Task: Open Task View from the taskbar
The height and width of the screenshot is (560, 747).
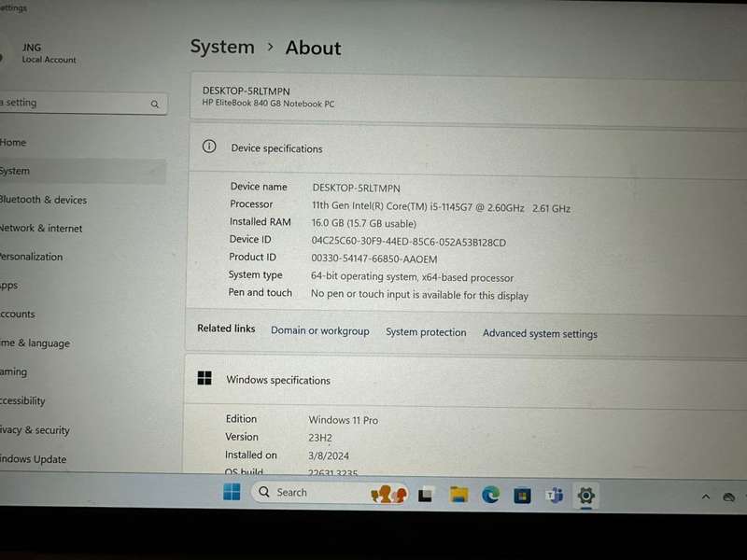Action: pyautogui.click(x=425, y=496)
